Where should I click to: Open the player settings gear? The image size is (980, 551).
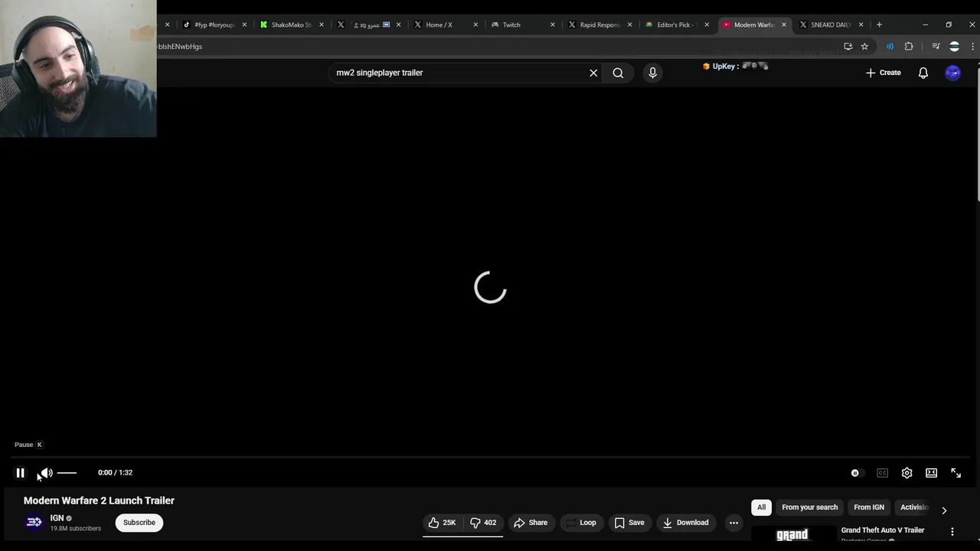(906, 473)
